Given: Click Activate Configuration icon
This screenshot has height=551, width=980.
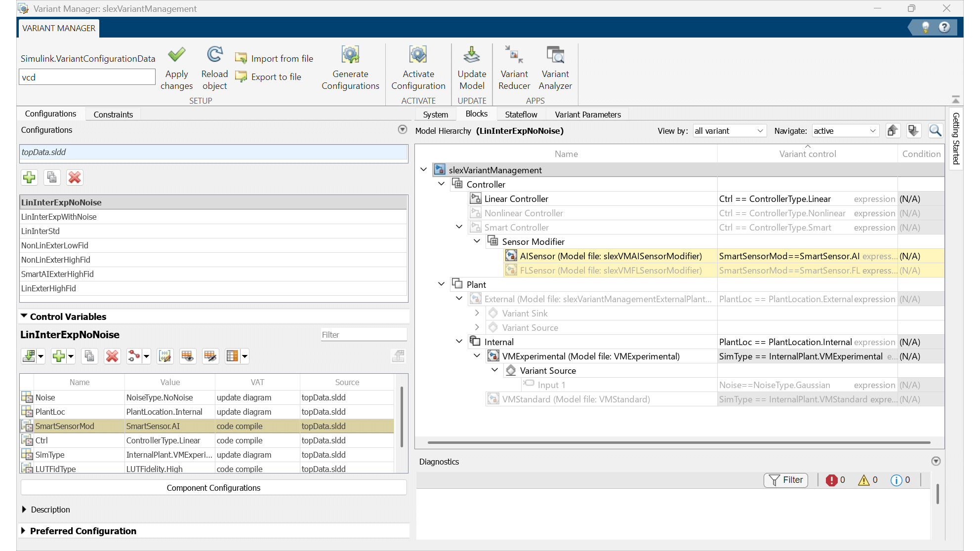Looking at the screenshot, I should tap(418, 55).
